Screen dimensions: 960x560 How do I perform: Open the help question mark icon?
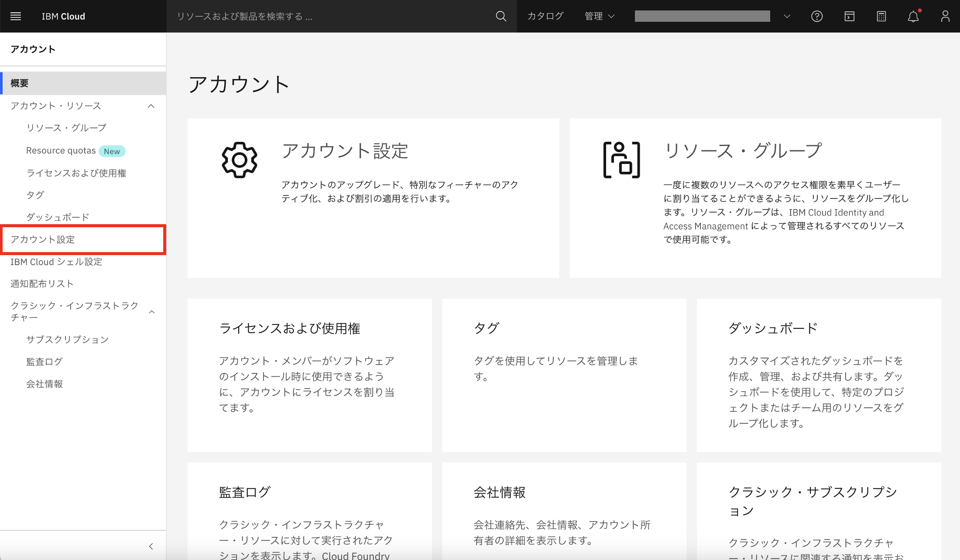pos(817,16)
